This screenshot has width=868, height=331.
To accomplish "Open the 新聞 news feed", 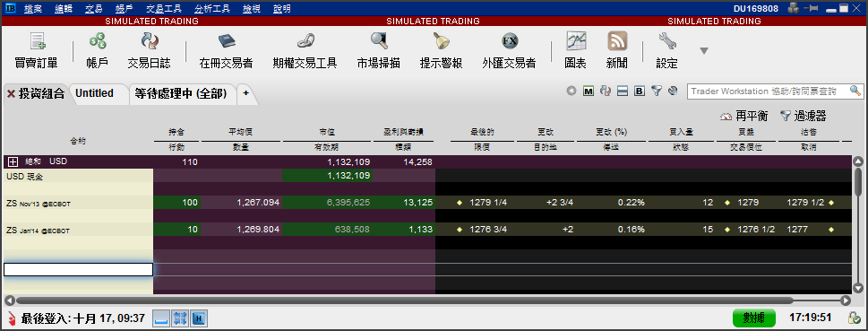I will coord(616,51).
